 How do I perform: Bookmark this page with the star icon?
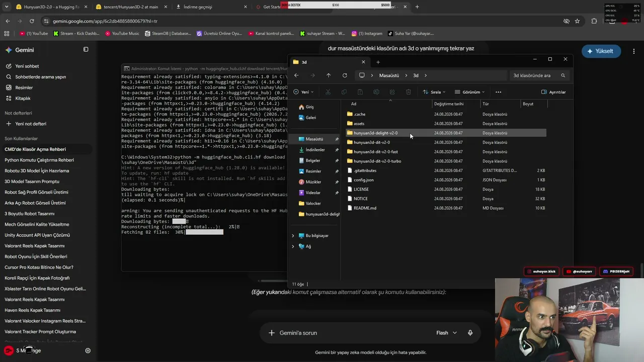click(577, 21)
